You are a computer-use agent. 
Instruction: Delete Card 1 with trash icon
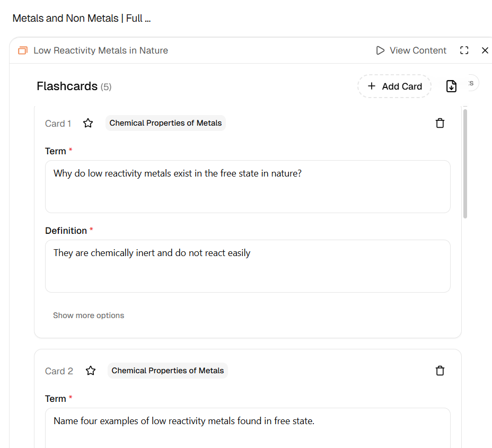click(440, 123)
